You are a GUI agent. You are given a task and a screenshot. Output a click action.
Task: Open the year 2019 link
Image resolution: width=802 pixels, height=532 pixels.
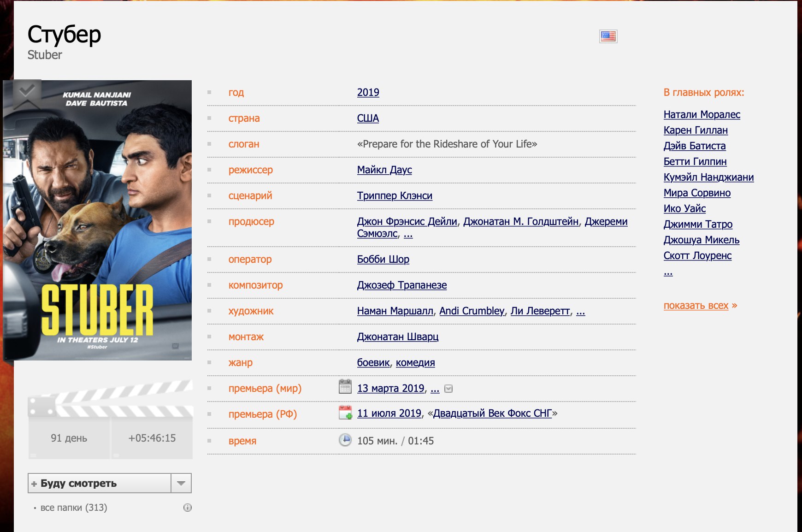click(368, 92)
